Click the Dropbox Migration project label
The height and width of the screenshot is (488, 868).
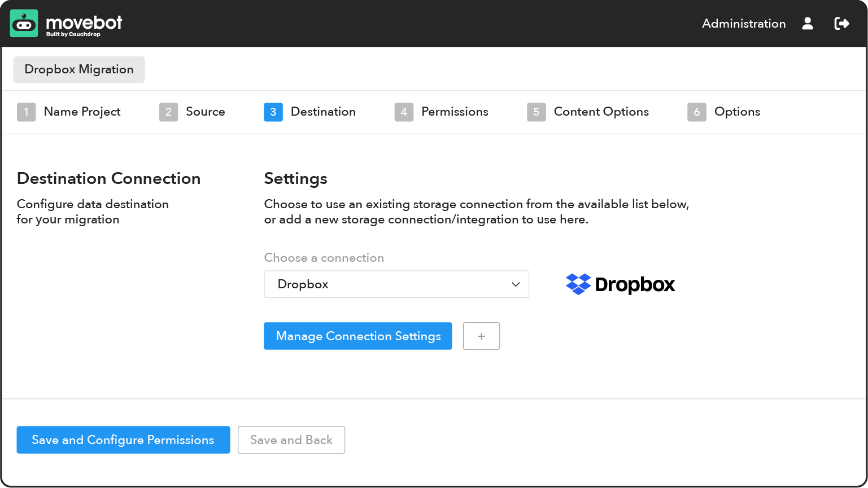[79, 69]
